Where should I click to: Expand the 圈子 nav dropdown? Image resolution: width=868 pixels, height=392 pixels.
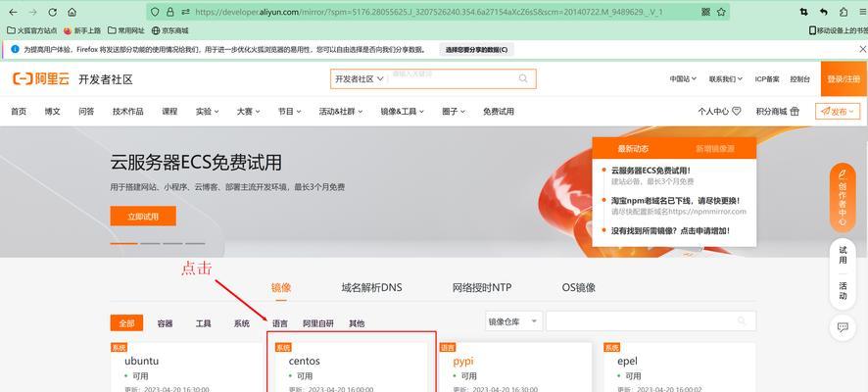[x=454, y=111]
